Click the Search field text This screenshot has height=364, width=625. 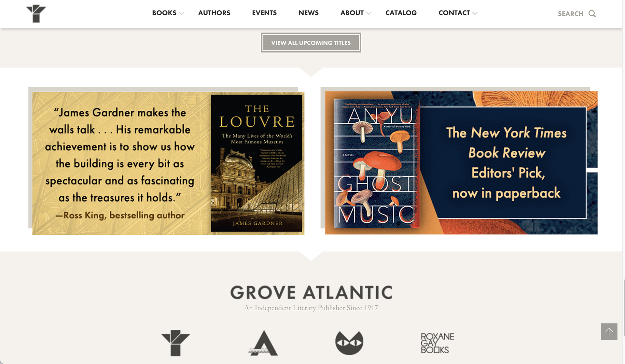coord(571,14)
